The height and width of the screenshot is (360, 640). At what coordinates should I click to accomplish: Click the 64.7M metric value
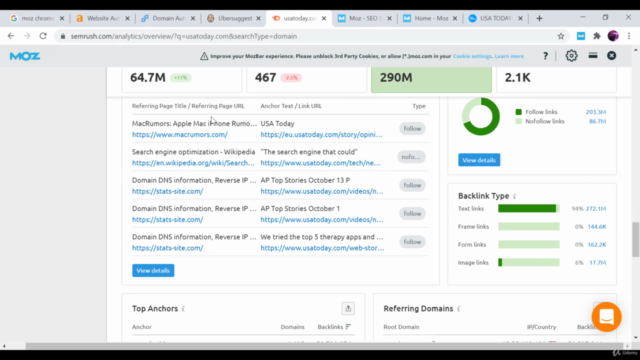pos(148,78)
